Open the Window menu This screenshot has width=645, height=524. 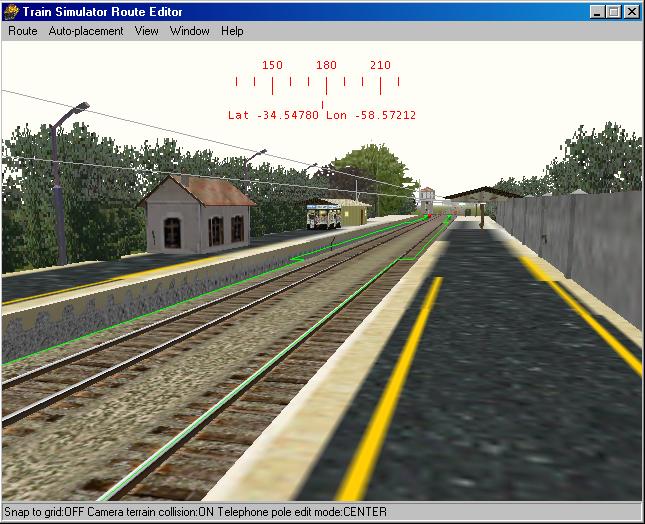coord(190,31)
